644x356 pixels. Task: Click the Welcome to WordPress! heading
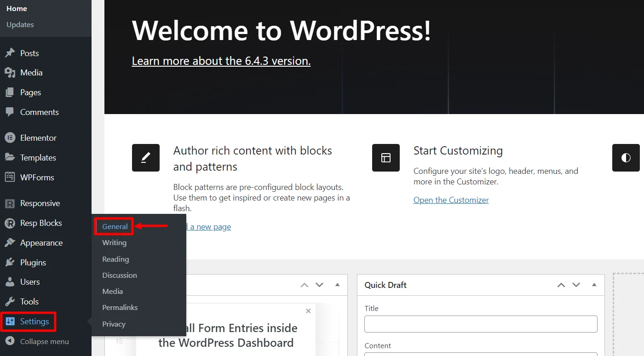pyautogui.click(x=282, y=31)
